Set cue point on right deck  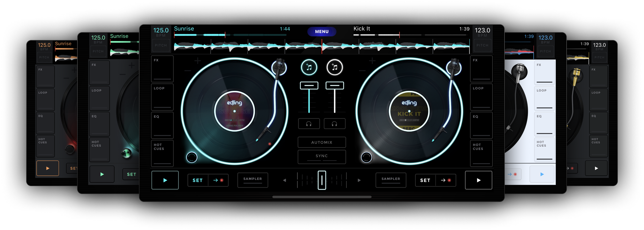tap(425, 180)
